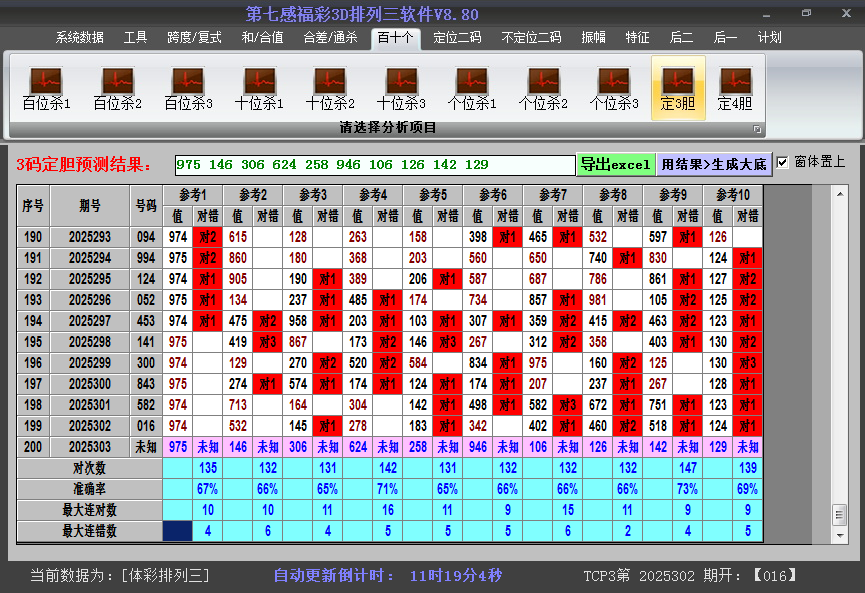Switch to the 振幅 tab

coord(594,38)
